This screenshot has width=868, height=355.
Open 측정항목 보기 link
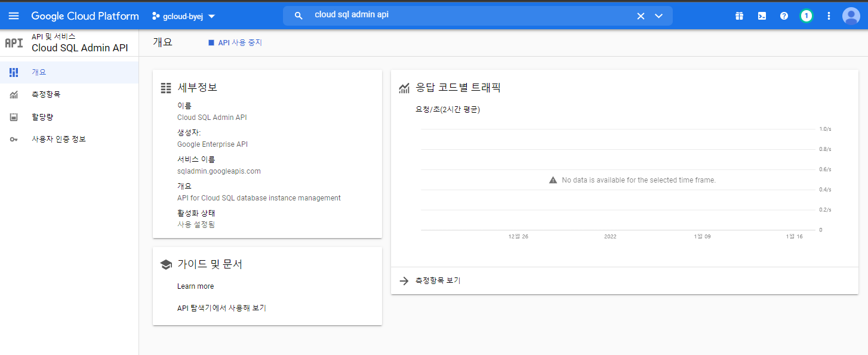(438, 280)
